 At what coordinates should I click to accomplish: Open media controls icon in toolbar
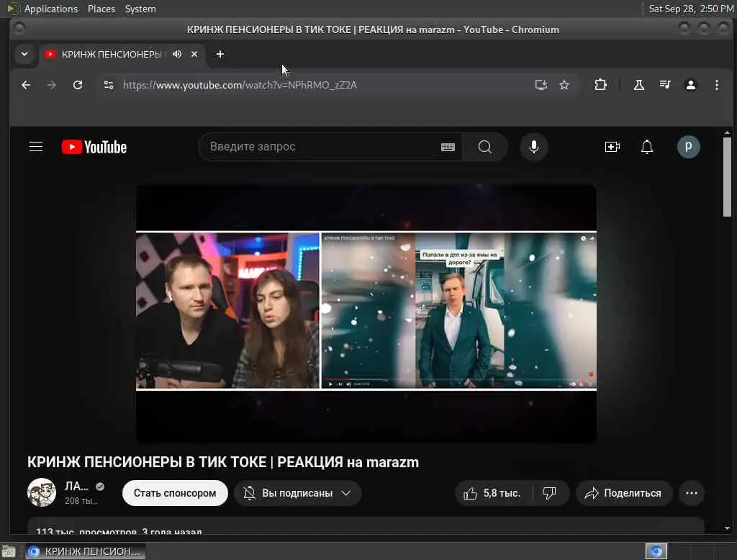665,85
